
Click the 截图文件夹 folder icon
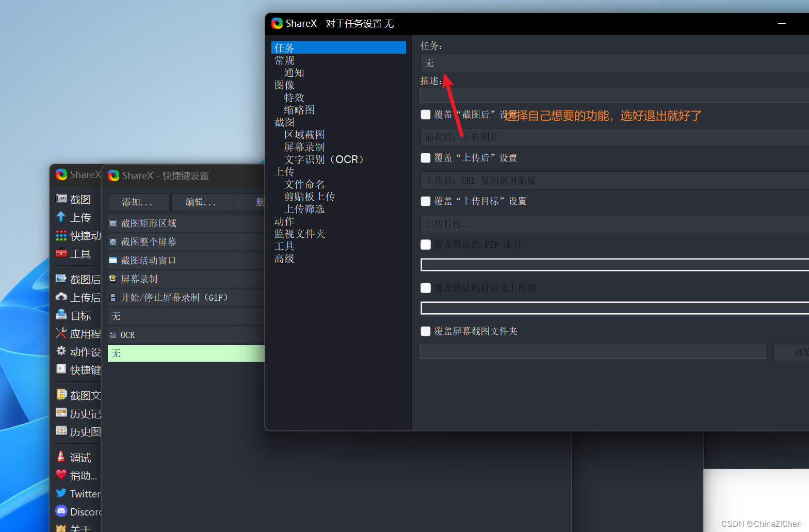click(61, 395)
